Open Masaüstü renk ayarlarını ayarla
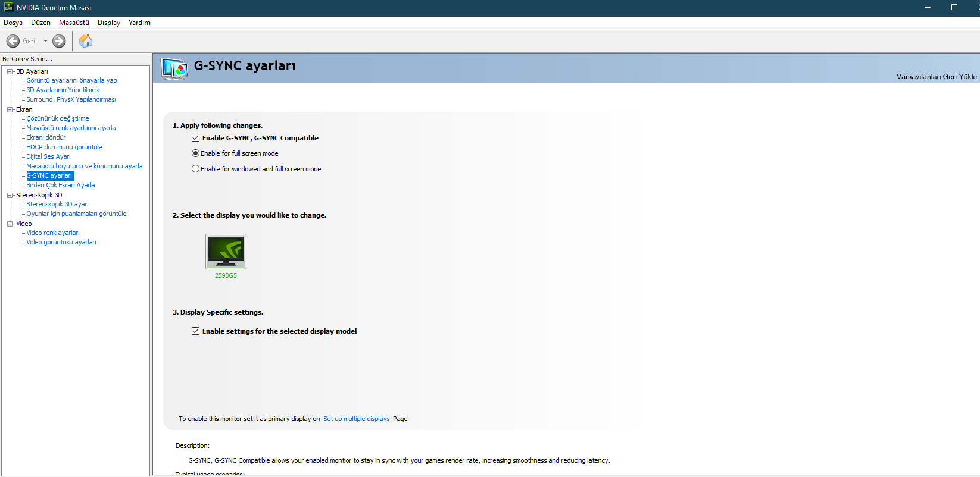This screenshot has height=477, width=980. click(71, 128)
